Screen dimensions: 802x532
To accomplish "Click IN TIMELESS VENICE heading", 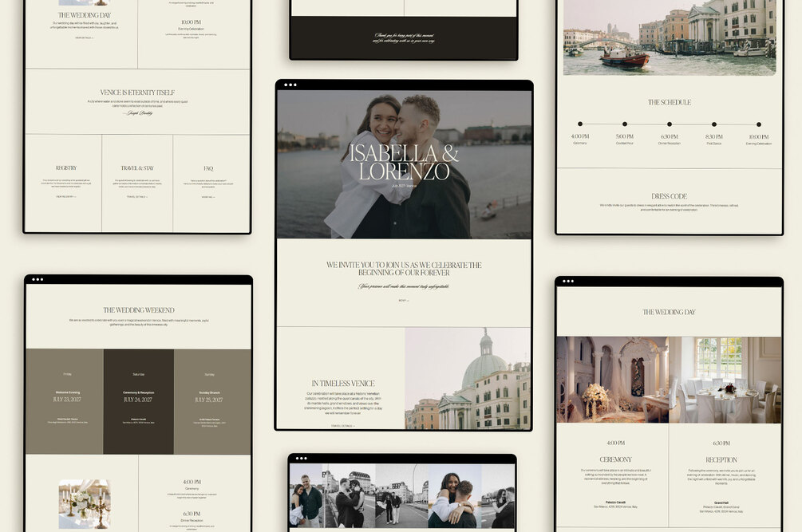I will coord(343,384).
